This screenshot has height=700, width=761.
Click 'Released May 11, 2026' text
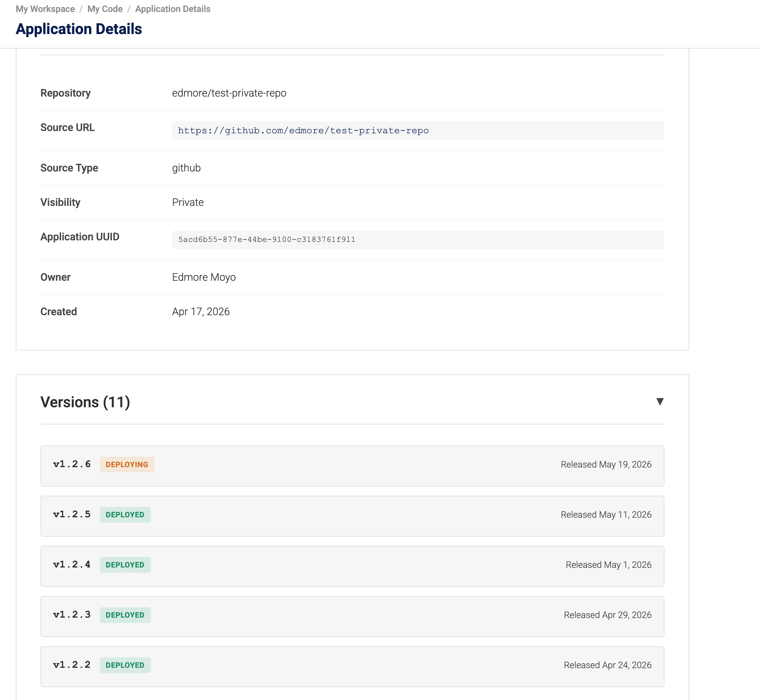606,514
